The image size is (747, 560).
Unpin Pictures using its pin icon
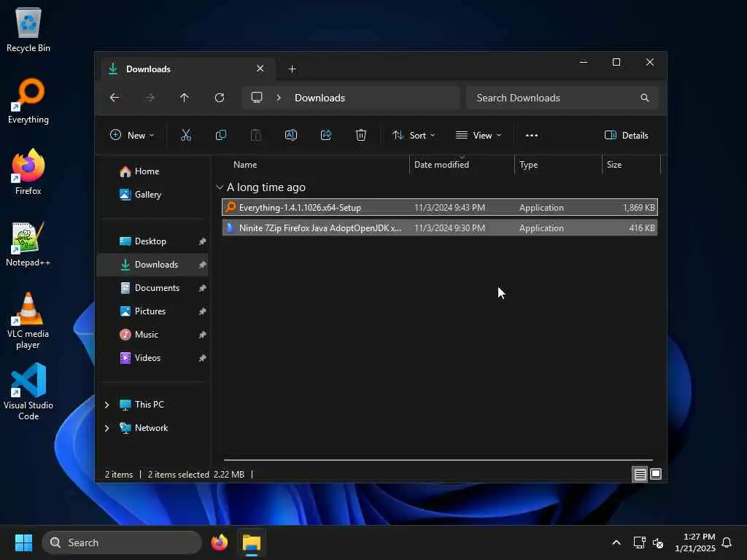click(203, 311)
